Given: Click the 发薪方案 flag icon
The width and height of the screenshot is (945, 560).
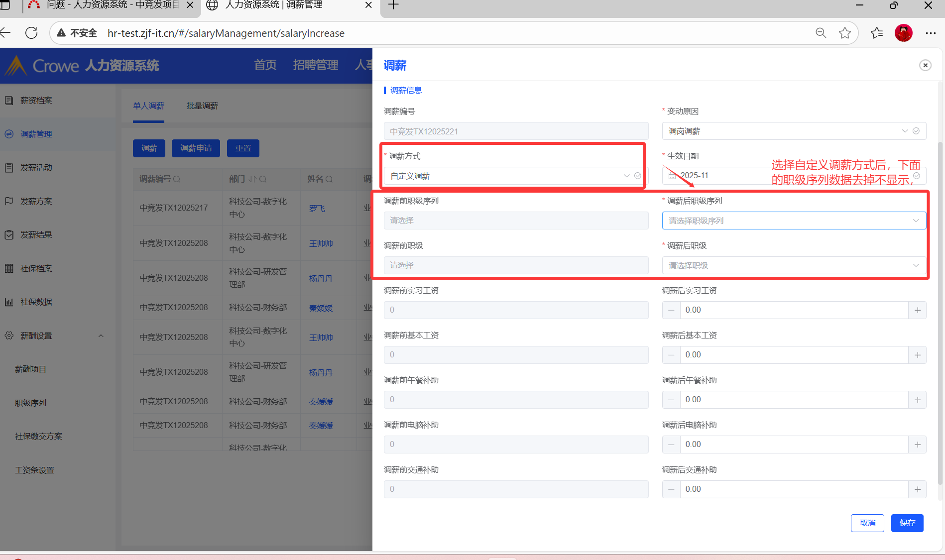Looking at the screenshot, I should pos(9,201).
